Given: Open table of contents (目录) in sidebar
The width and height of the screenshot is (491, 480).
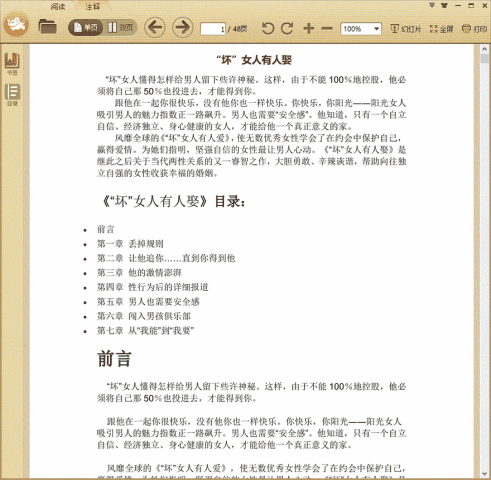Looking at the screenshot, I should pyautogui.click(x=12, y=95).
